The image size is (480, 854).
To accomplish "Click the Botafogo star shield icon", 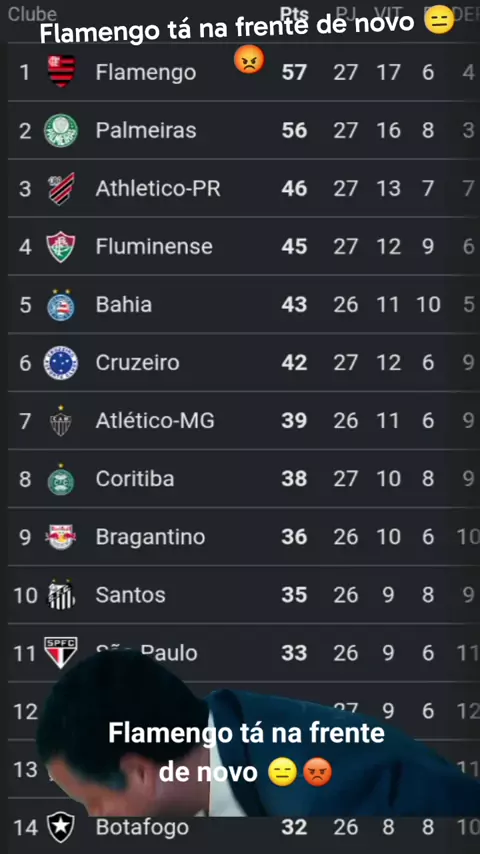I will pos(61,827).
